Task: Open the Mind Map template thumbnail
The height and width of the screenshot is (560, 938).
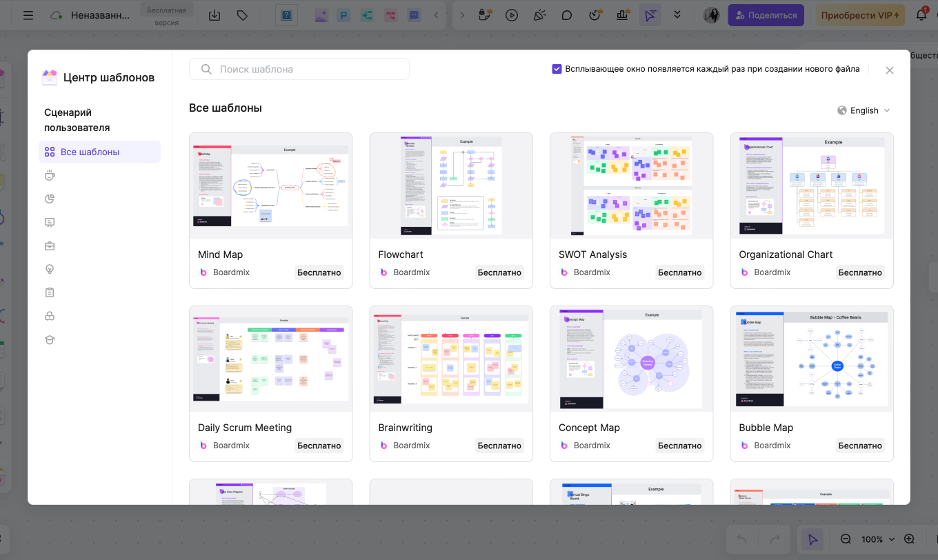Action: point(270,186)
